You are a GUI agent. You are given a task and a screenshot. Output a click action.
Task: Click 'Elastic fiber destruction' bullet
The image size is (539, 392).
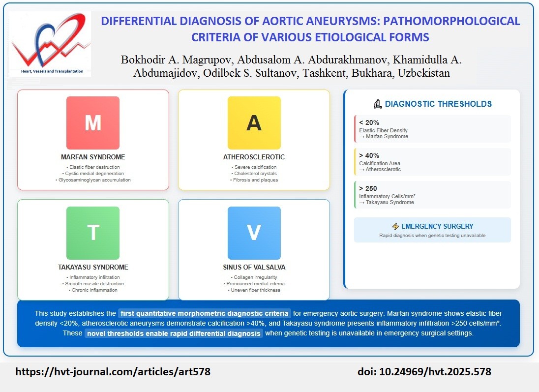(93, 167)
